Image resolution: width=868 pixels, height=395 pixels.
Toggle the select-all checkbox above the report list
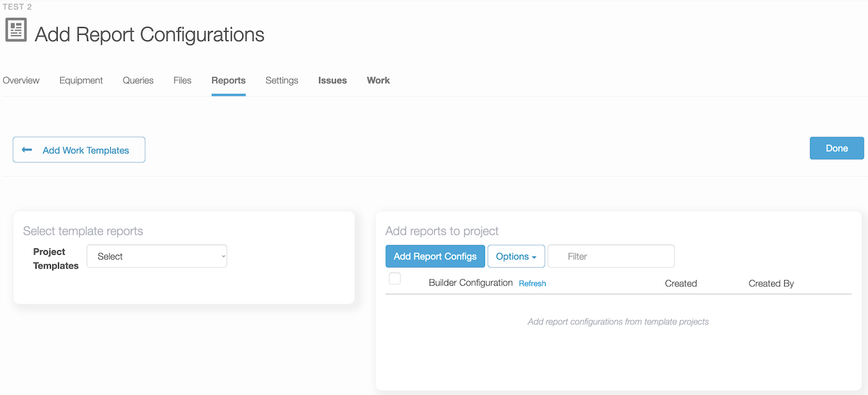point(395,279)
